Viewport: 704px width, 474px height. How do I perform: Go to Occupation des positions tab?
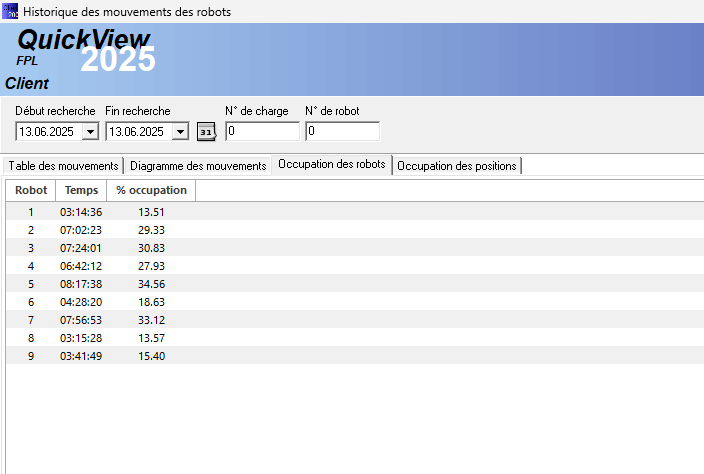tap(457, 166)
